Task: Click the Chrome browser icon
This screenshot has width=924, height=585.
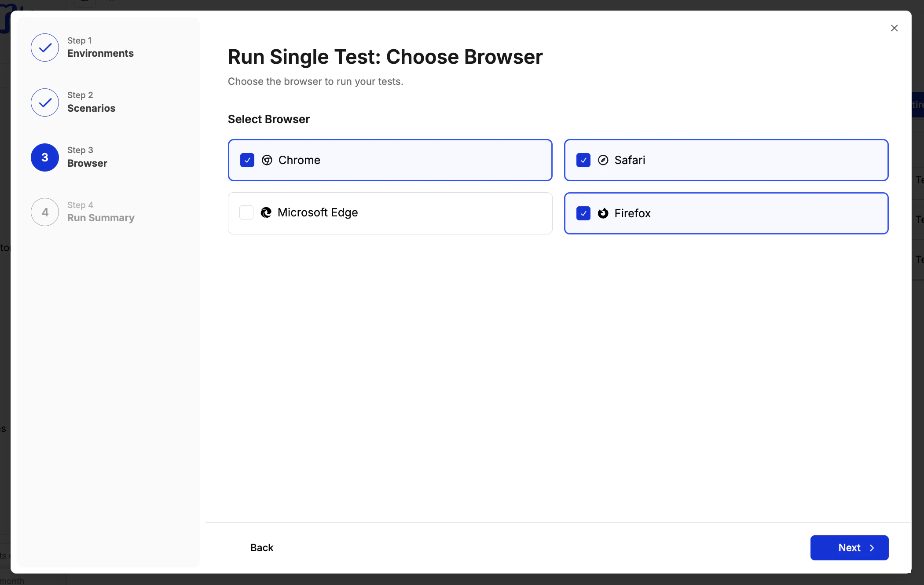Action: [267, 160]
